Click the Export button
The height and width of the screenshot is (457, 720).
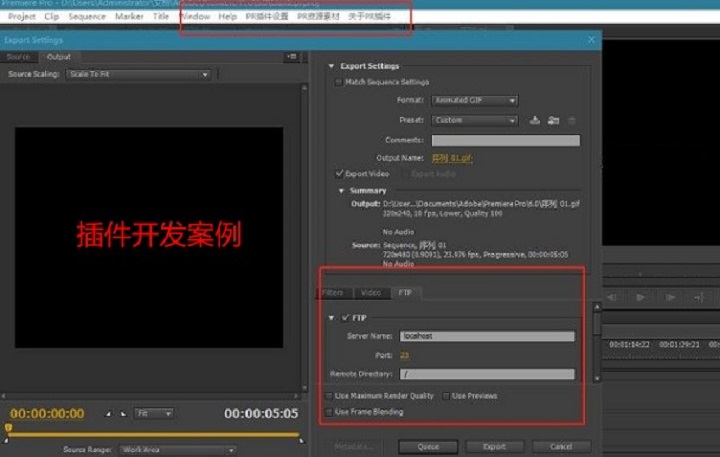tap(495, 446)
